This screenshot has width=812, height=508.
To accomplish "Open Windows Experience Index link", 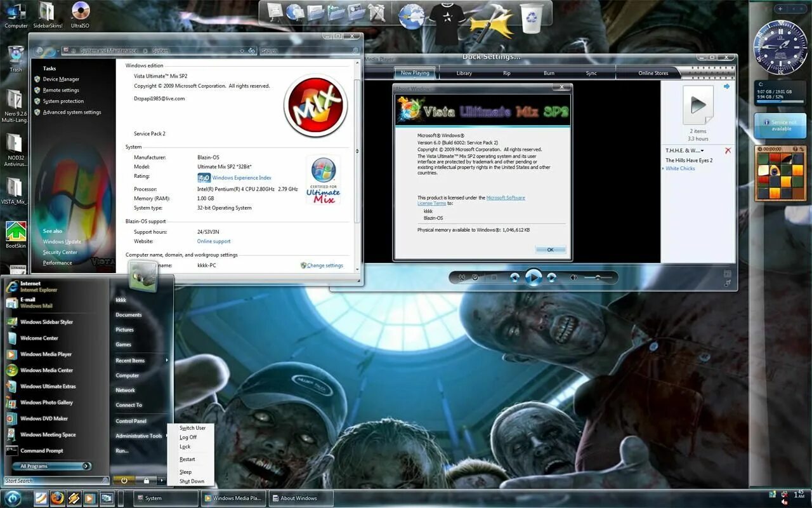I will (242, 178).
